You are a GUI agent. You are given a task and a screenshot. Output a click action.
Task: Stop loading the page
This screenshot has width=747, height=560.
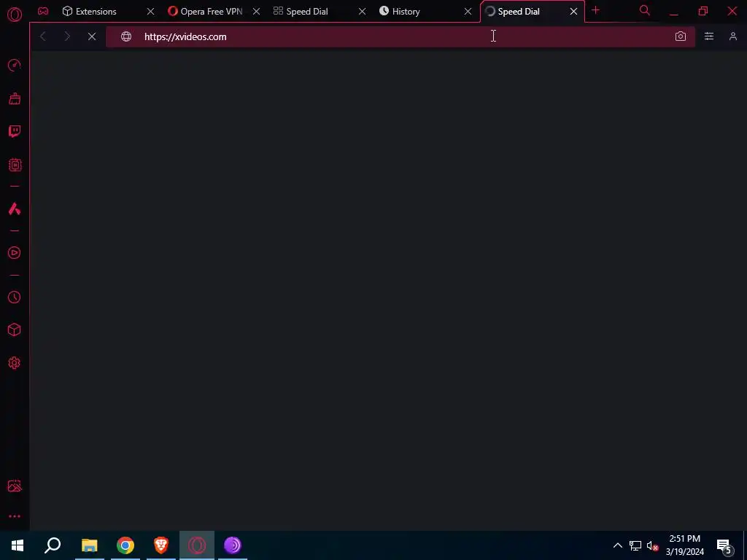pos(92,36)
